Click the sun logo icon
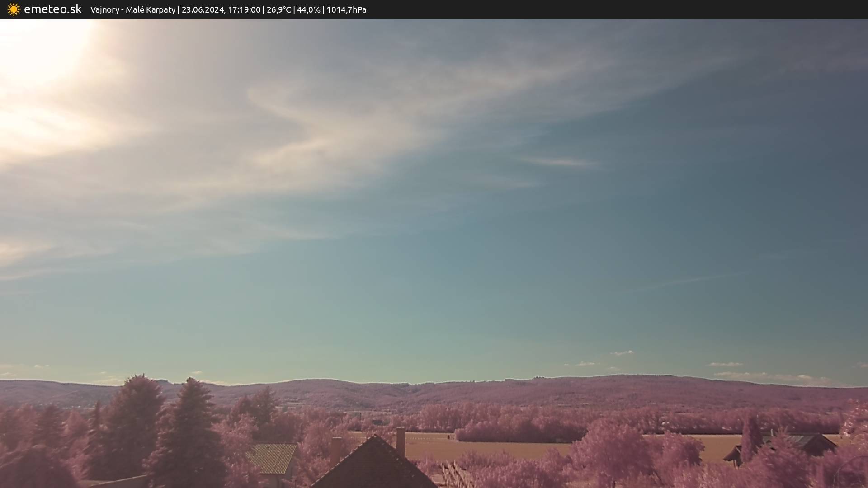The width and height of the screenshot is (868, 488). (14, 9)
